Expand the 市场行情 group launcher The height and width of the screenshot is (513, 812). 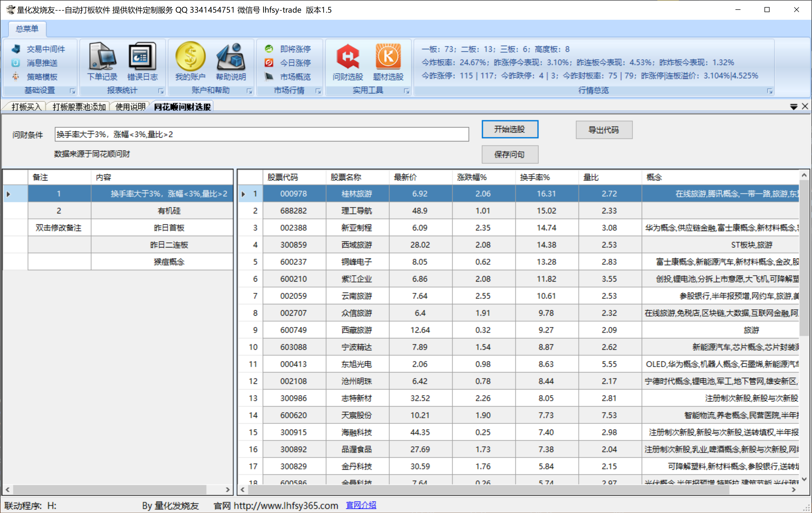318,91
